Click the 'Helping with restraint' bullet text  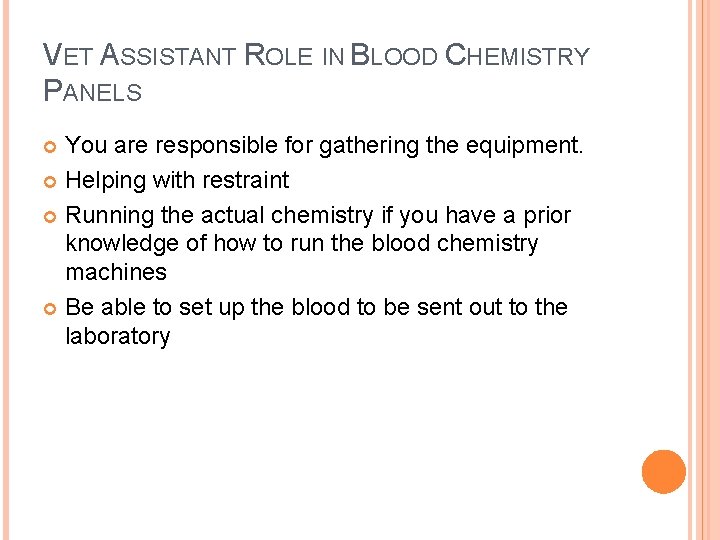177,180
